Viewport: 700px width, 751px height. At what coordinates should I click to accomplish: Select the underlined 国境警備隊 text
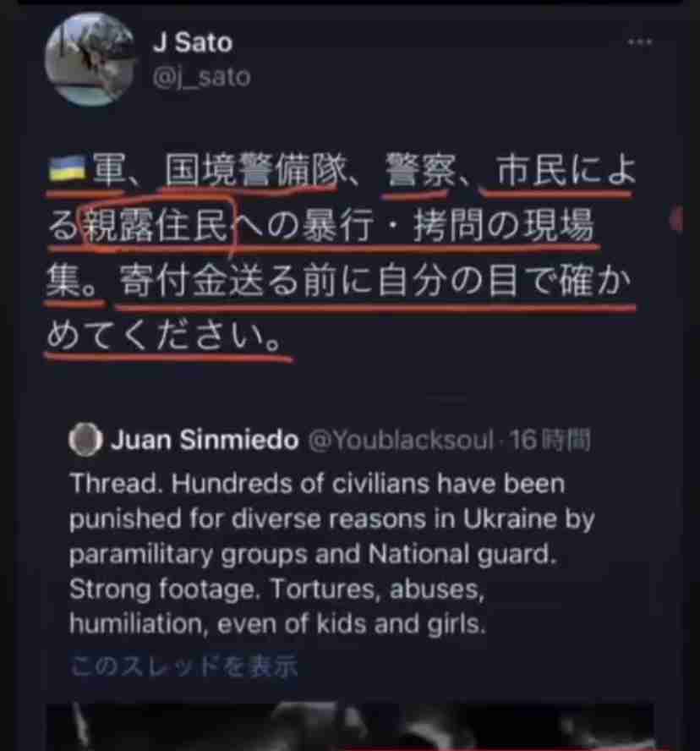tap(256, 169)
